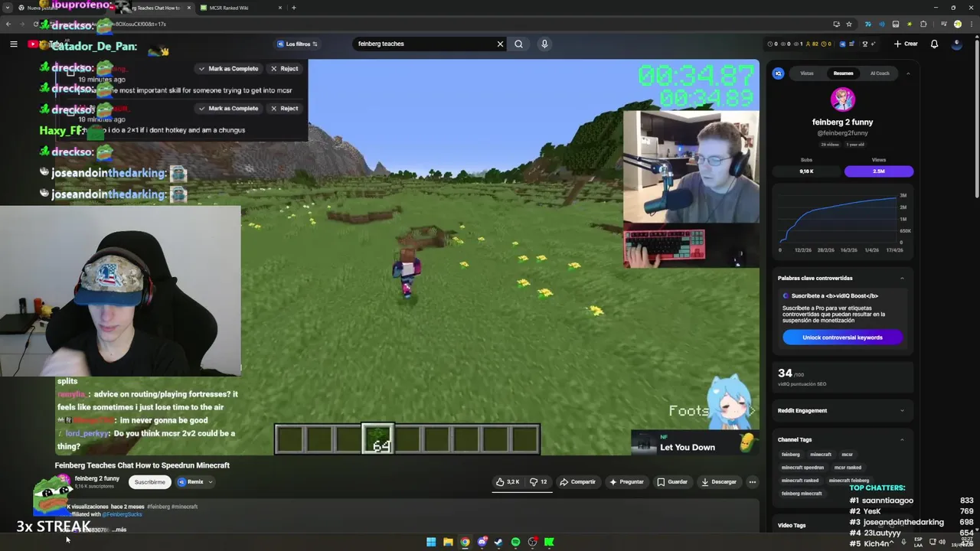The image size is (980, 551).
Task: Click the Suscribirme button
Action: click(149, 482)
